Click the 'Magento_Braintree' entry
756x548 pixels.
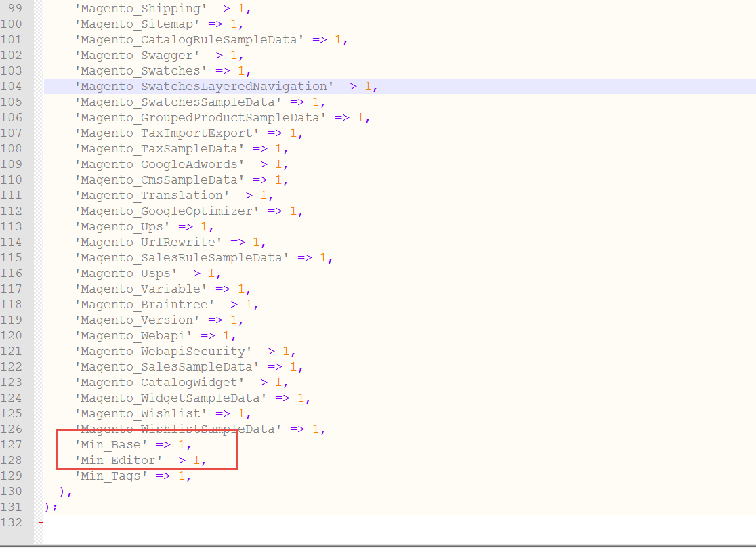[167, 305]
